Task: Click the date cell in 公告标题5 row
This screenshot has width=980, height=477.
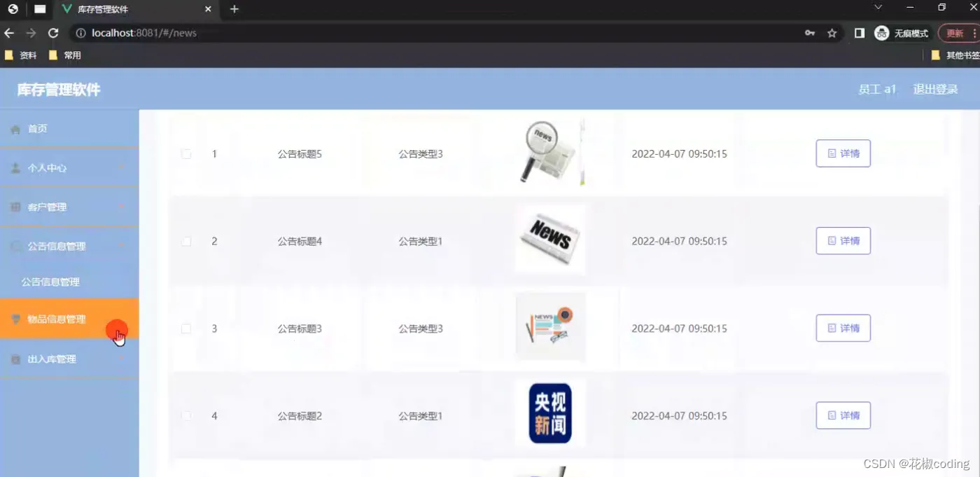Action: point(679,153)
